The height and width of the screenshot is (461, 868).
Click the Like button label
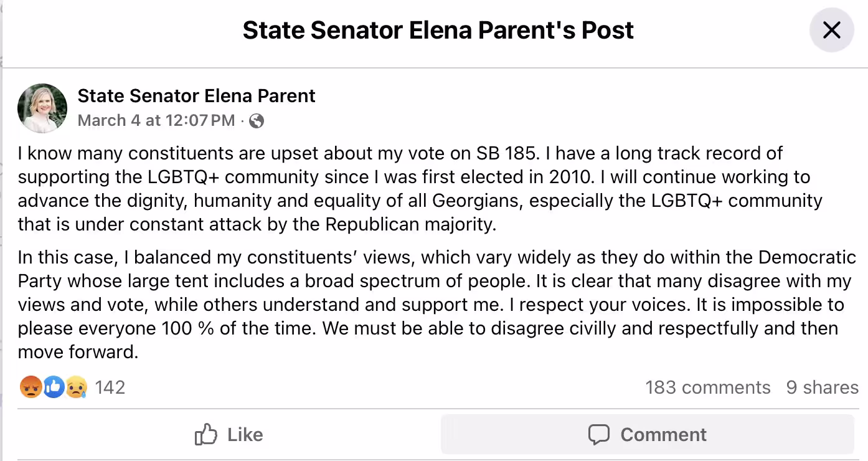point(245,434)
